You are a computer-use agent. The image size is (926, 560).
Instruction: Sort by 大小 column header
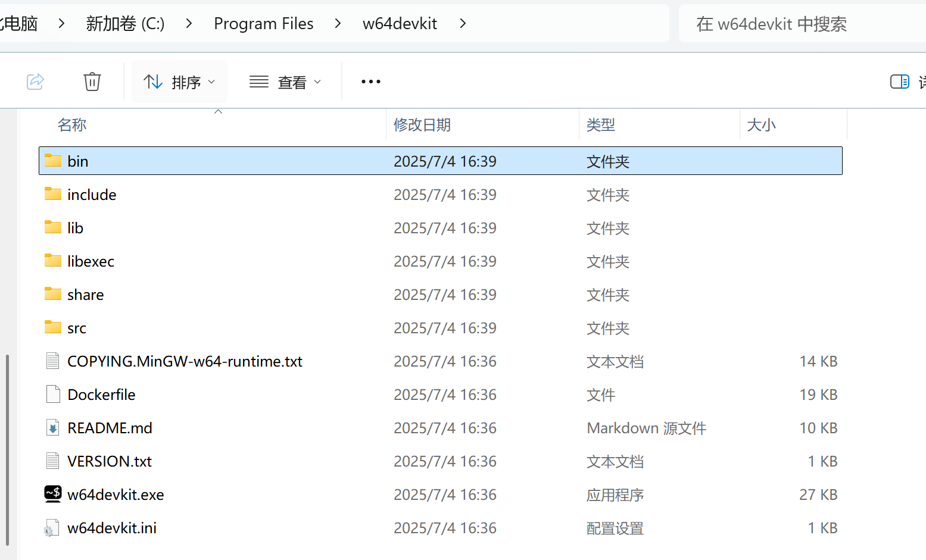[x=761, y=125]
